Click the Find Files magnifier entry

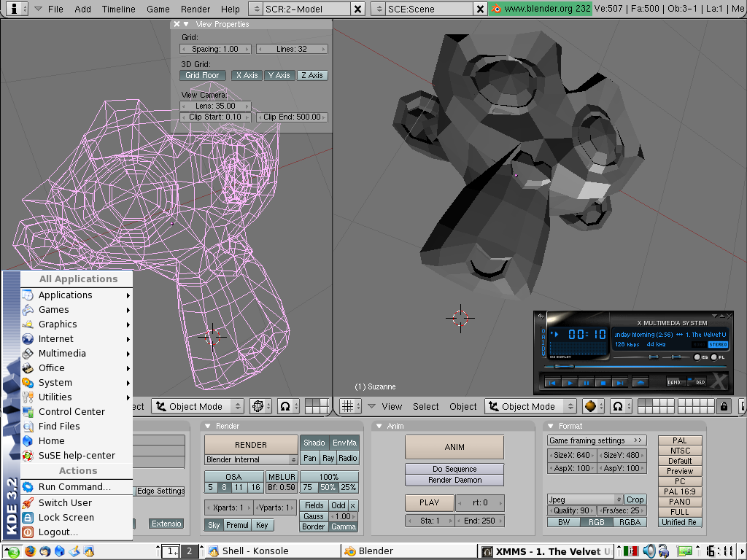[59, 426]
